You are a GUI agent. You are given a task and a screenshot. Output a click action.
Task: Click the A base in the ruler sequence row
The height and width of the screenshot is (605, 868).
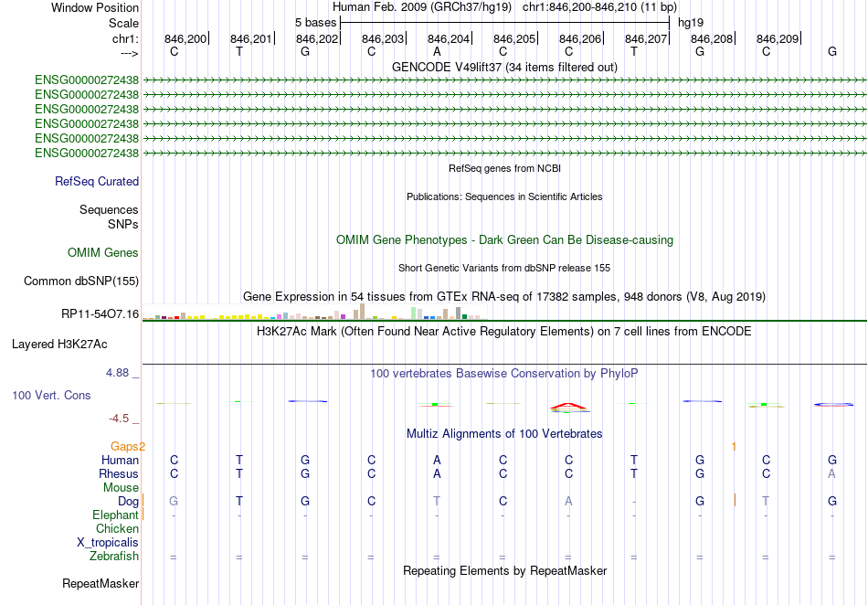(437, 51)
